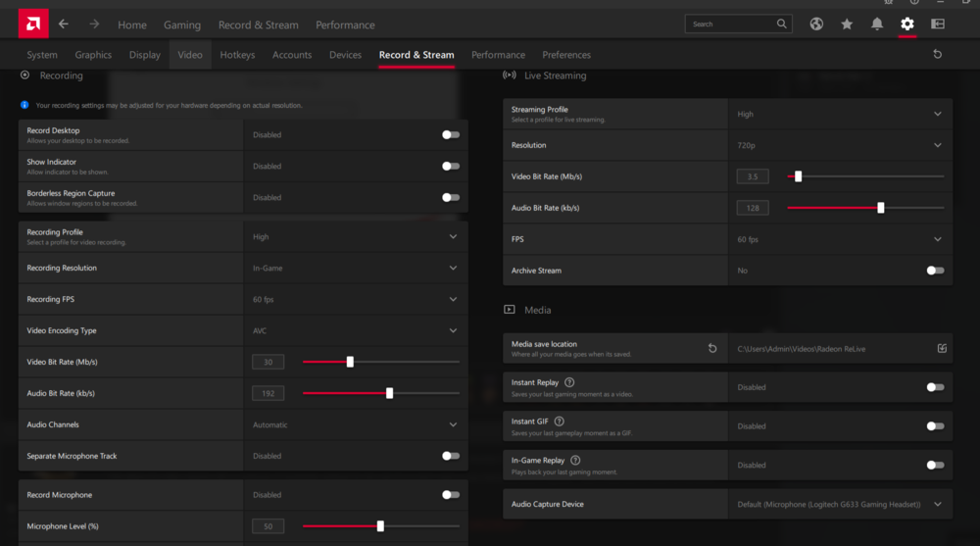Adjust the recording Video Bit Rate slider
The height and width of the screenshot is (546, 980).
350,363
